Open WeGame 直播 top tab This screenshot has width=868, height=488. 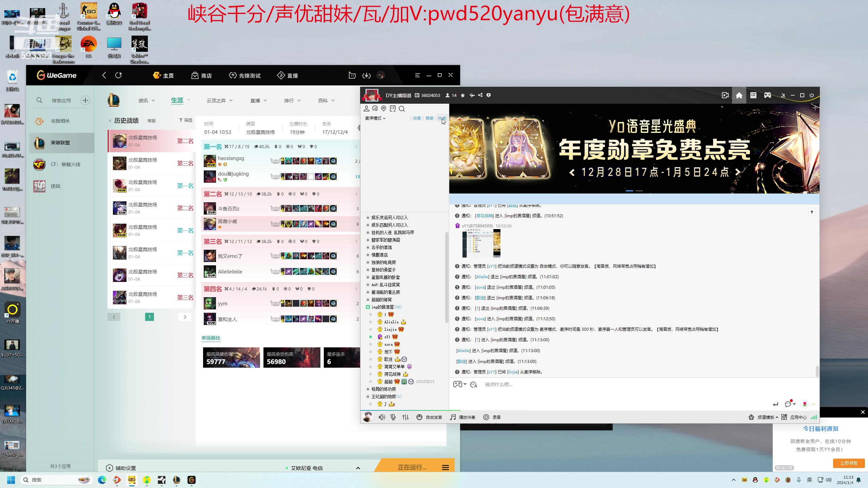click(288, 75)
